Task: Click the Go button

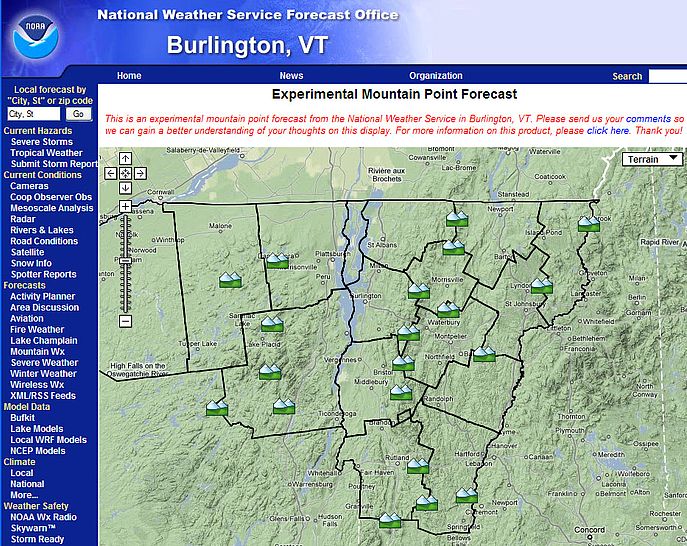Action: point(78,114)
